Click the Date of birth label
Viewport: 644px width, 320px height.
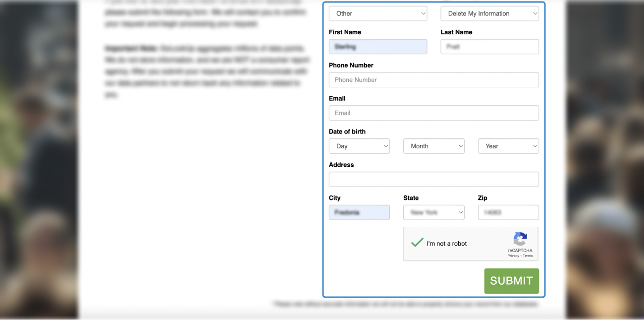pos(347,131)
